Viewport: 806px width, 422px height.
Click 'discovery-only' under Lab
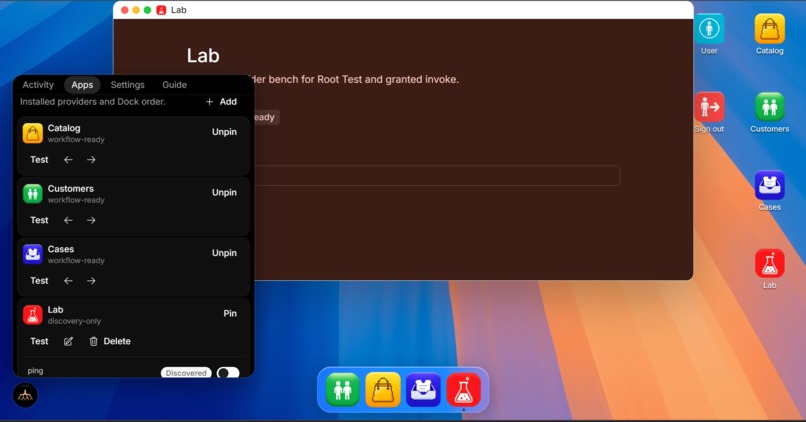coord(74,321)
